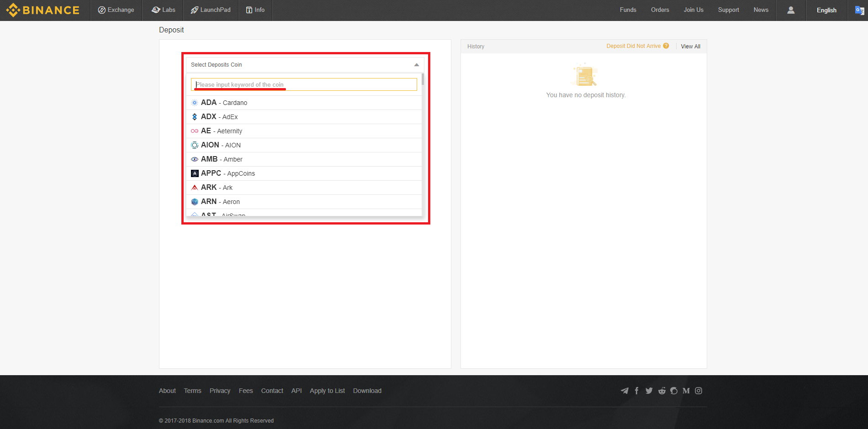
Task: Open Binance Instagram icon
Action: coord(699,391)
